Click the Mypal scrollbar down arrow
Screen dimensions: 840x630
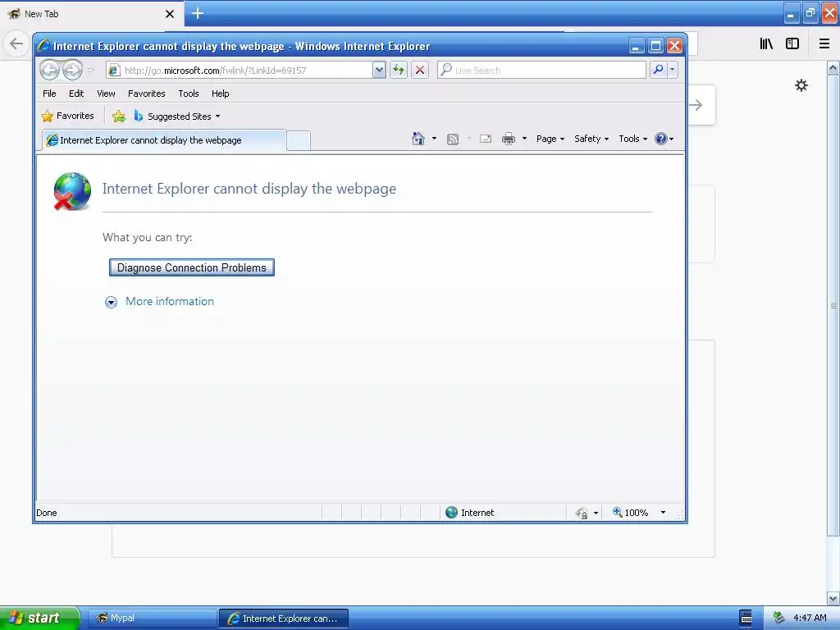pyautogui.click(x=833, y=598)
